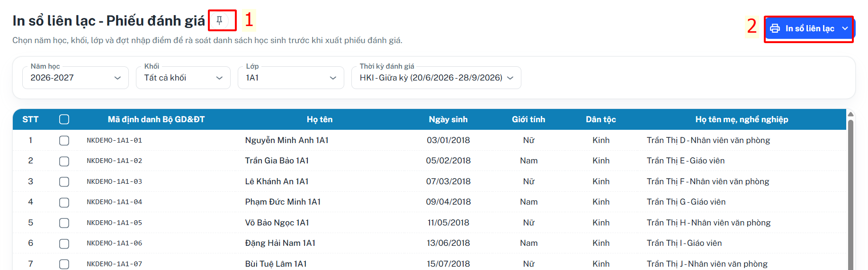868x270 pixels.
Task: Select the checkbox for Đặng Hải Nam 1A1
Action: (x=64, y=244)
